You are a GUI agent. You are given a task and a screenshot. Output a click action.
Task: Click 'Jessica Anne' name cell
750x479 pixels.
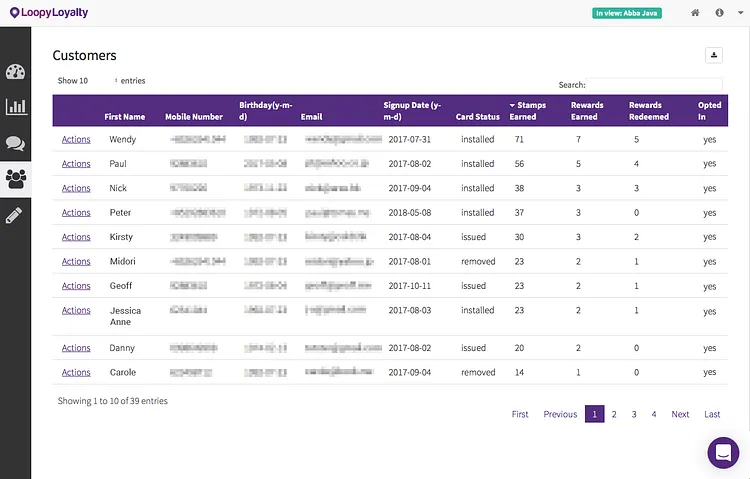125,316
